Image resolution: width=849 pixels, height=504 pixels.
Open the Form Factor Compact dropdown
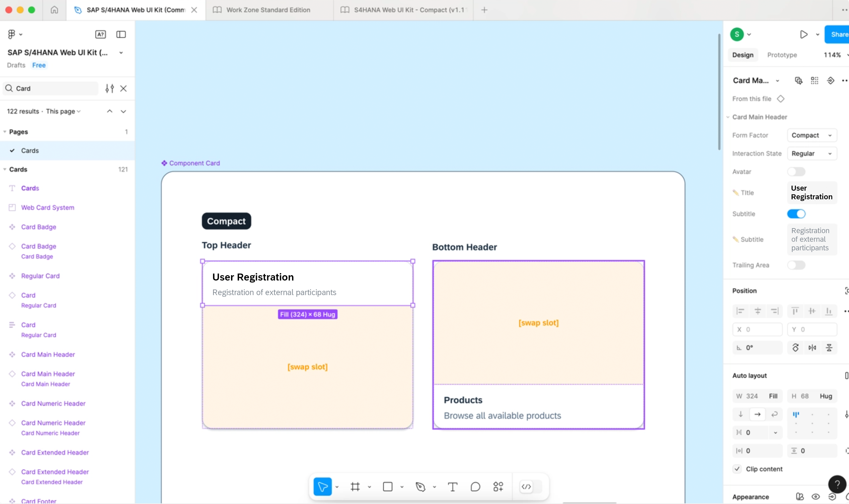coord(811,135)
